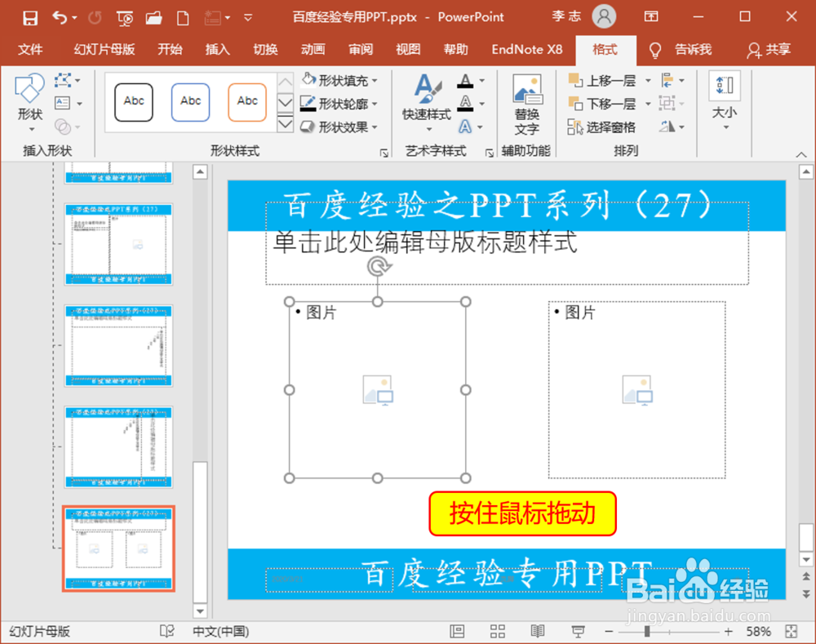Open the 形状填充 dropdown

click(339, 81)
